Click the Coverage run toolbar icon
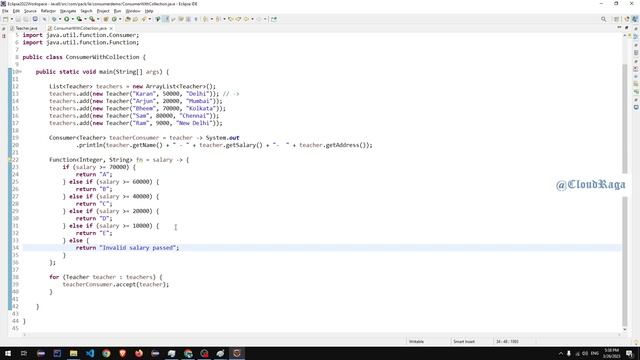The height and width of the screenshot is (360, 640). (79, 19)
